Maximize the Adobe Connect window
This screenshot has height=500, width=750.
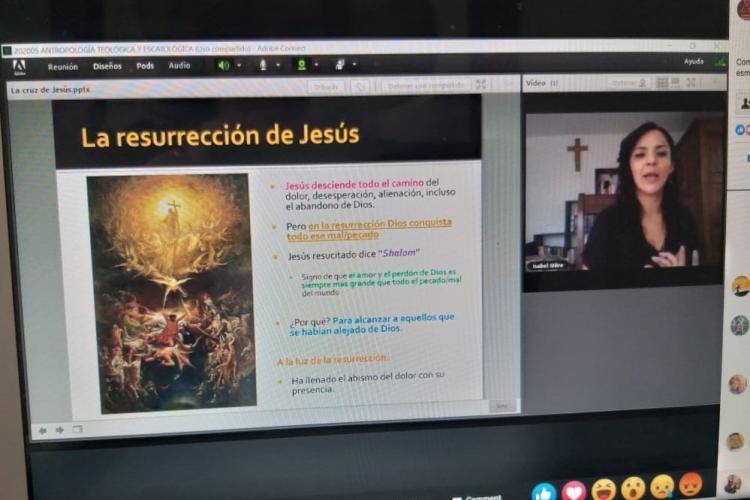coord(693,46)
